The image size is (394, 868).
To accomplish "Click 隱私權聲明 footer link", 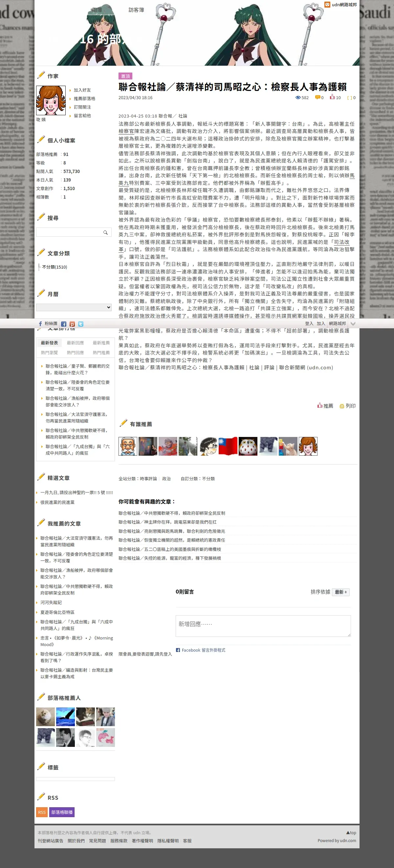I will 168,841.
